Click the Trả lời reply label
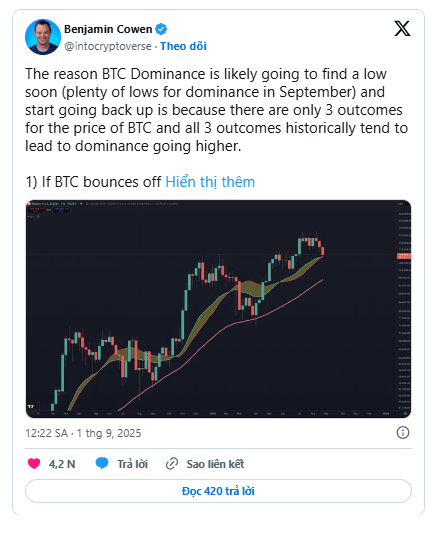This screenshot has width=435, height=541. pos(132,464)
